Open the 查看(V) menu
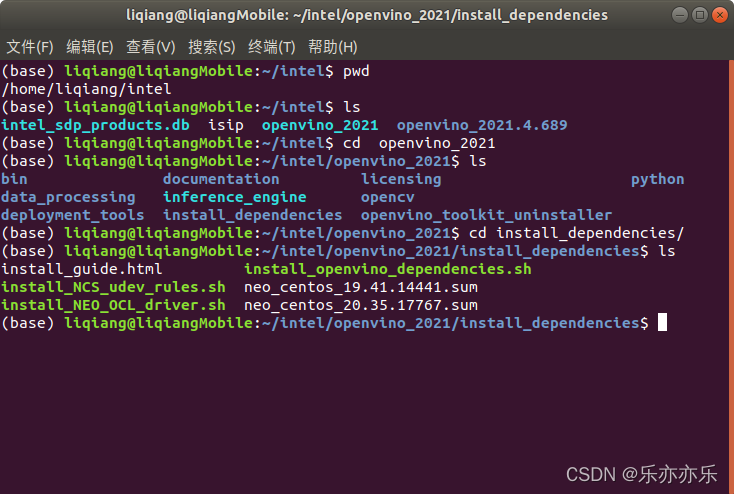This screenshot has width=734, height=494. tap(150, 47)
